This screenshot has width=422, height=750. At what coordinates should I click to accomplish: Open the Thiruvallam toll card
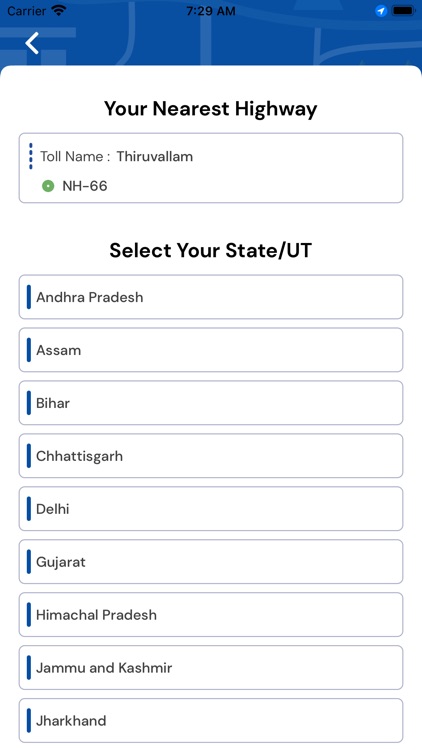coord(211,168)
